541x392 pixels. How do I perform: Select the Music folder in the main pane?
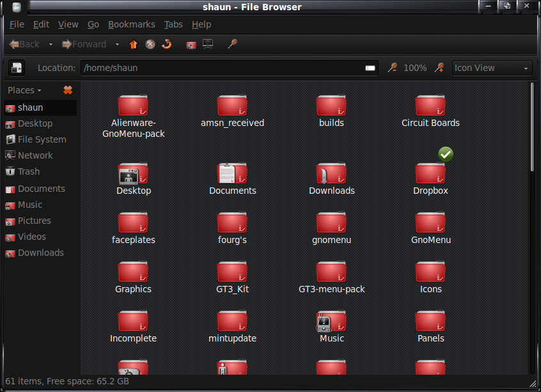pyautogui.click(x=331, y=321)
